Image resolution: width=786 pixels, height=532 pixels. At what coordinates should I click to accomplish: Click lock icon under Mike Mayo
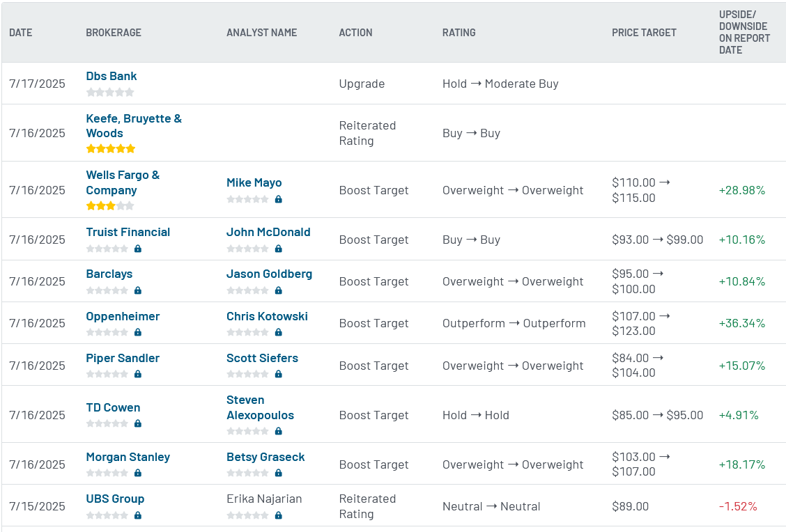[x=279, y=199]
